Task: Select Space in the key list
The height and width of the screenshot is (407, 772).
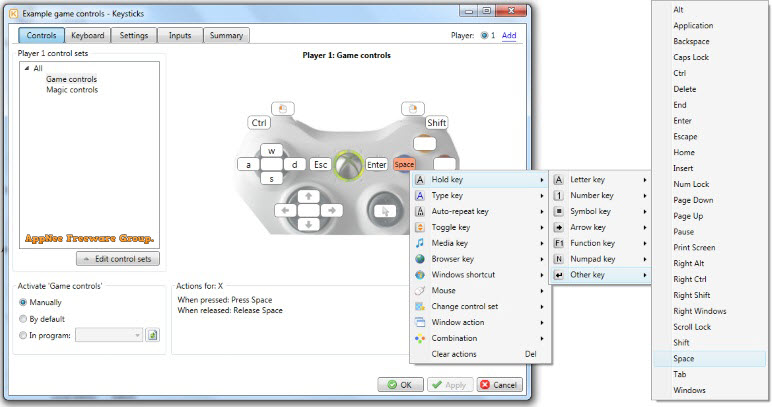Action: 709,359
